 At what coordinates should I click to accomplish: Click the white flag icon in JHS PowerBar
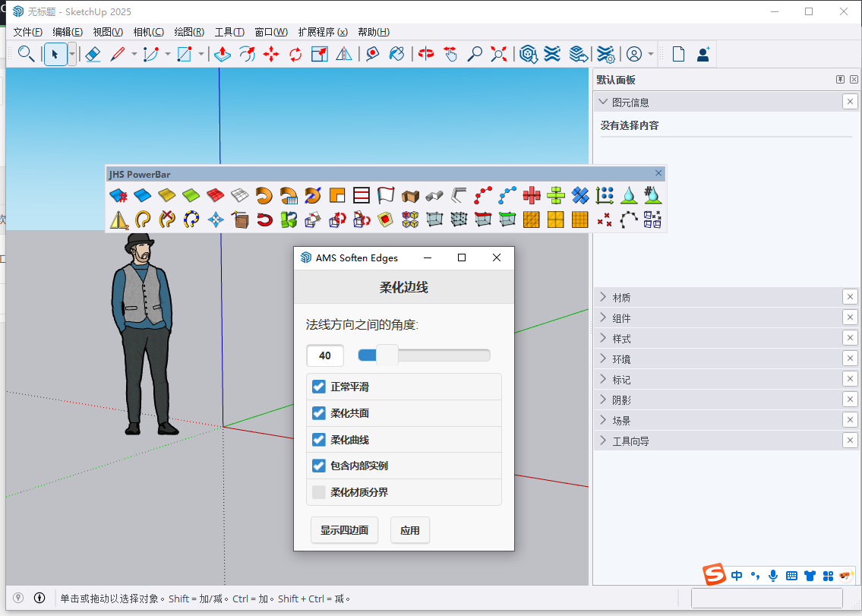(x=386, y=195)
